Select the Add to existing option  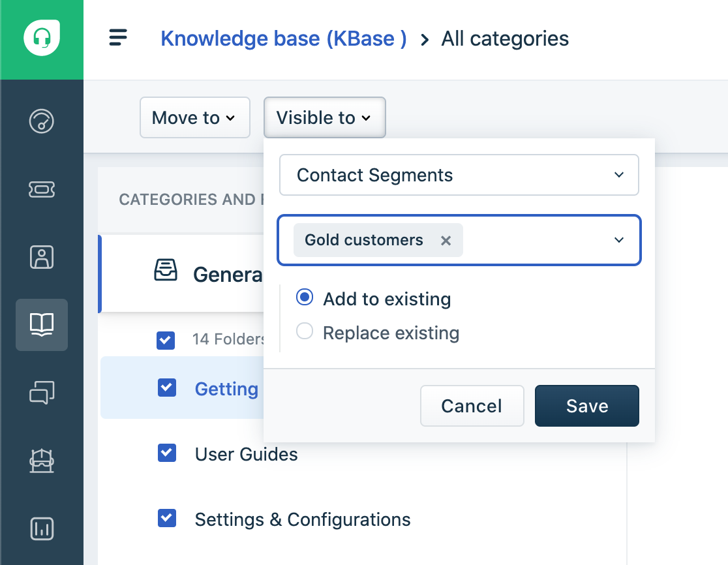click(x=305, y=298)
